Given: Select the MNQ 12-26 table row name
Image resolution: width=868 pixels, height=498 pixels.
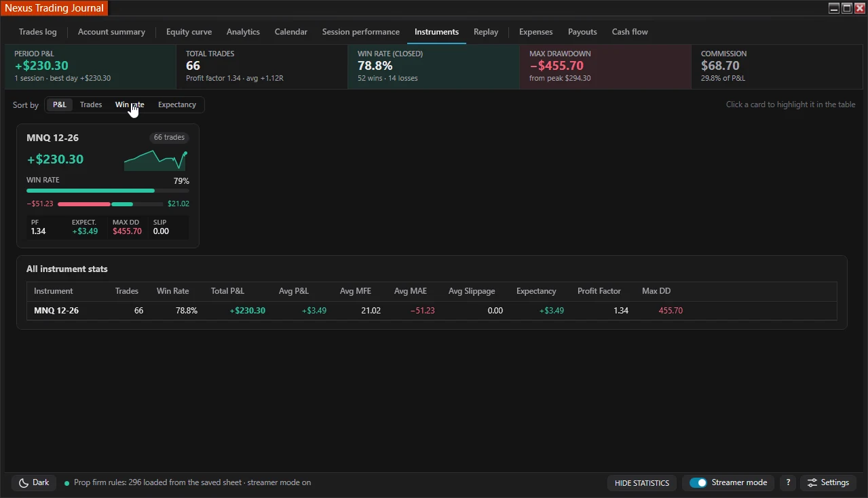Looking at the screenshot, I should (x=56, y=311).
